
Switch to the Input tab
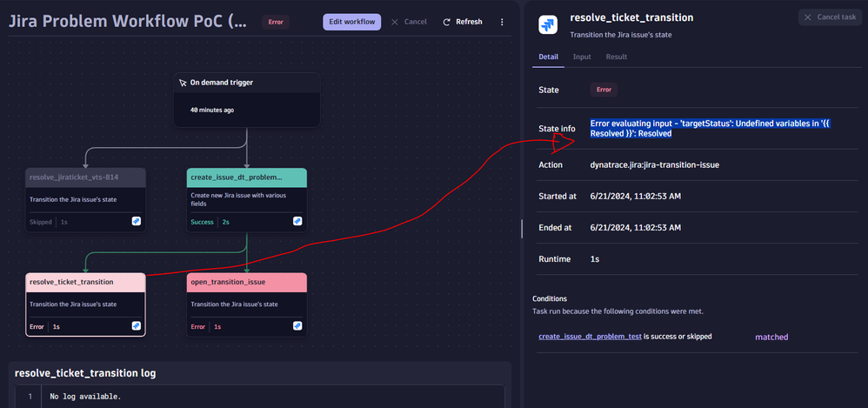pyautogui.click(x=581, y=57)
